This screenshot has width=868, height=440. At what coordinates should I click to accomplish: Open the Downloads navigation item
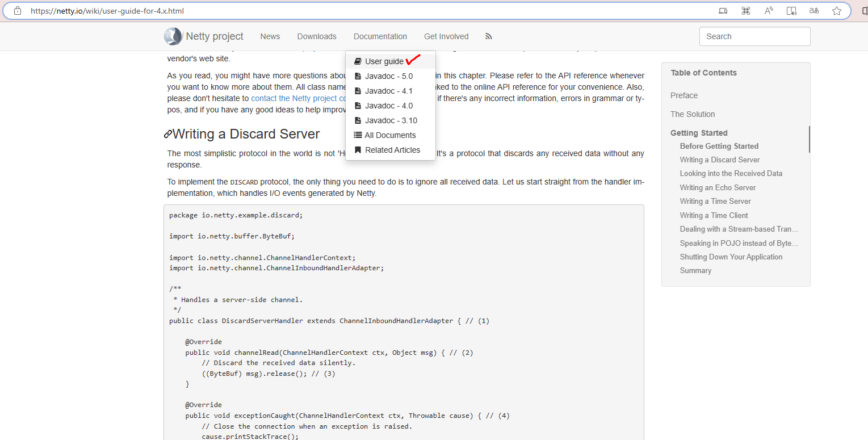click(x=317, y=36)
